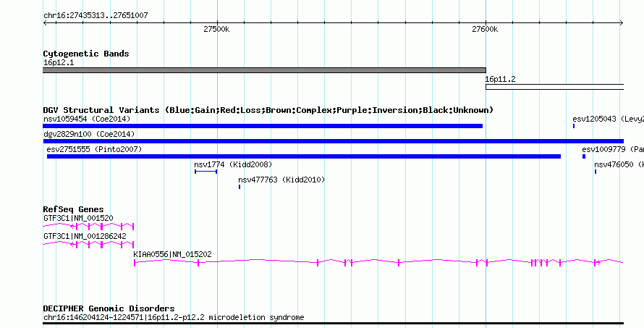Click the right arrow of the coordinate ruler
Screen dimensions: 644x328
622,23
